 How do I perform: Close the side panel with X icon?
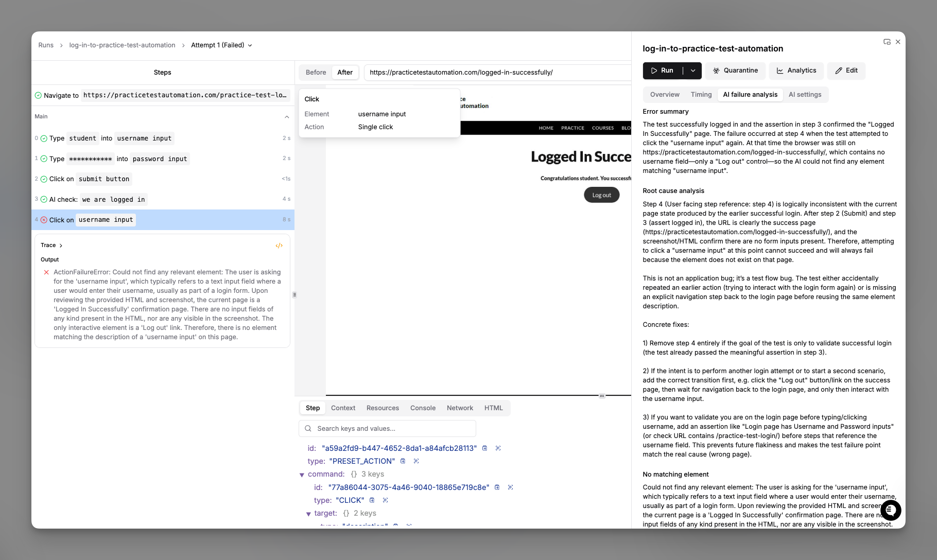click(x=898, y=42)
